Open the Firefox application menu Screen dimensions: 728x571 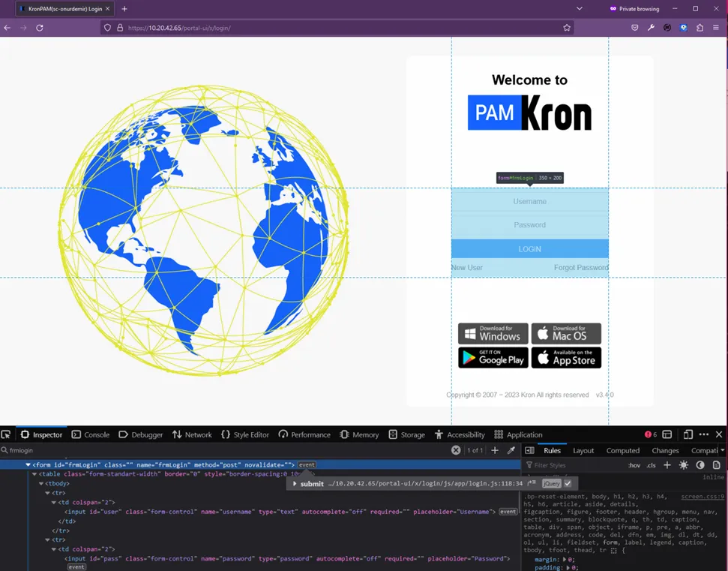[716, 28]
